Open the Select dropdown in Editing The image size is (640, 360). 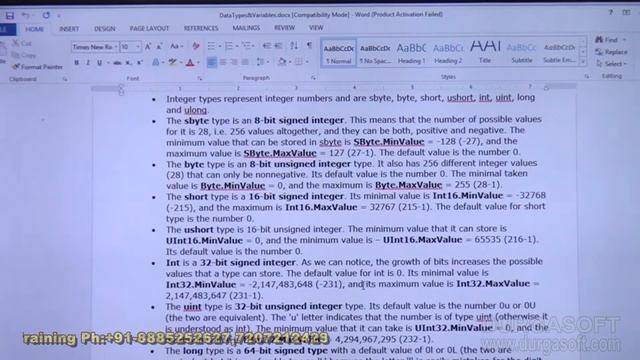pyautogui.click(x=611, y=64)
